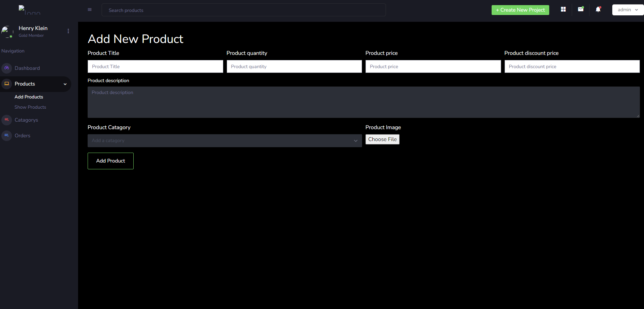
Task: Click into the Product price input
Action: coord(433,66)
